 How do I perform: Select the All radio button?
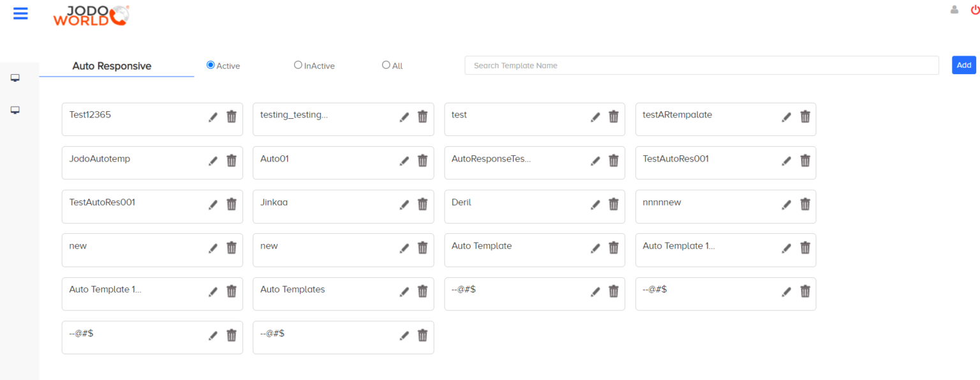386,64
